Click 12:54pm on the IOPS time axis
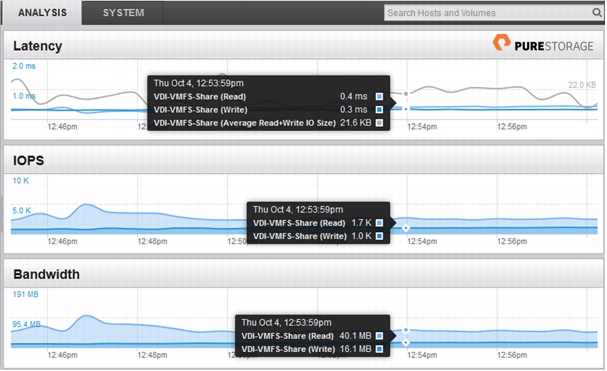 pyautogui.click(x=422, y=241)
